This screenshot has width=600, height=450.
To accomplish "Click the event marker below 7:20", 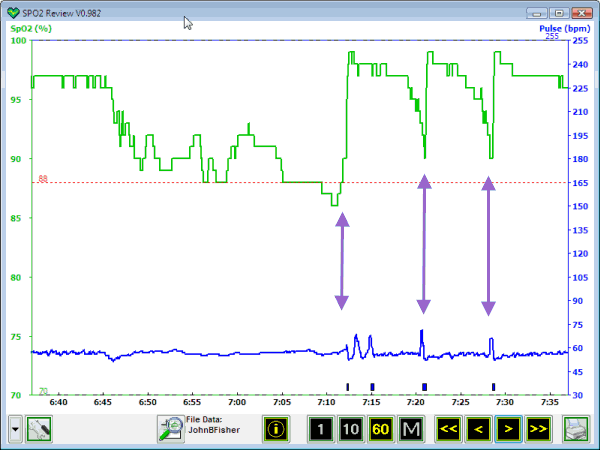I will click(x=424, y=386).
